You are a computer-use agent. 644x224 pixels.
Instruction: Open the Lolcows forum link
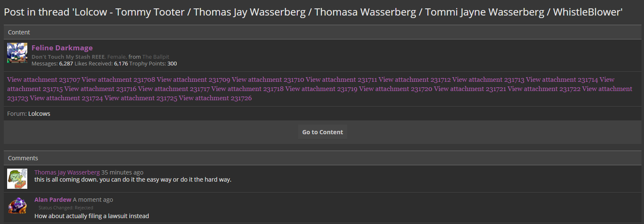click(x=39, y=114)
